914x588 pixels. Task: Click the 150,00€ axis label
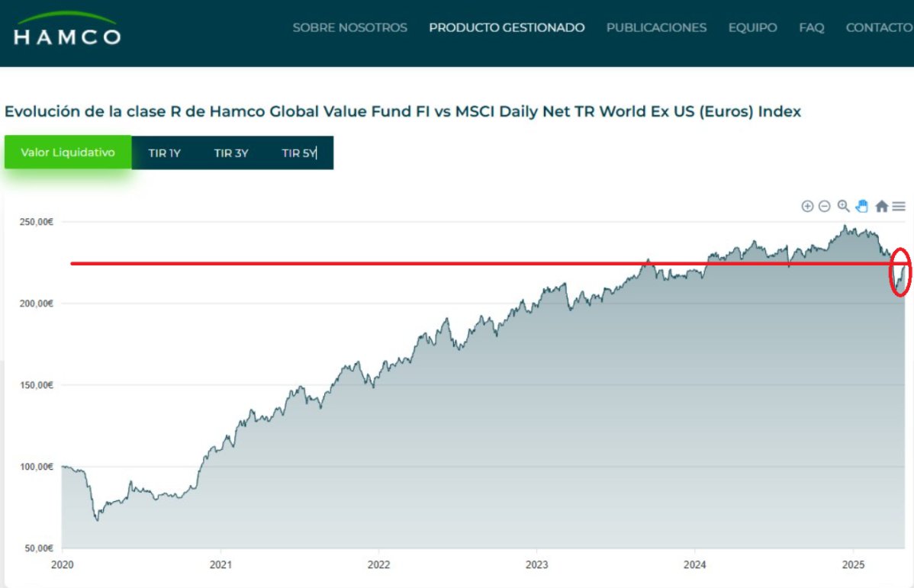pyautogui.click(x=36, y=385)
